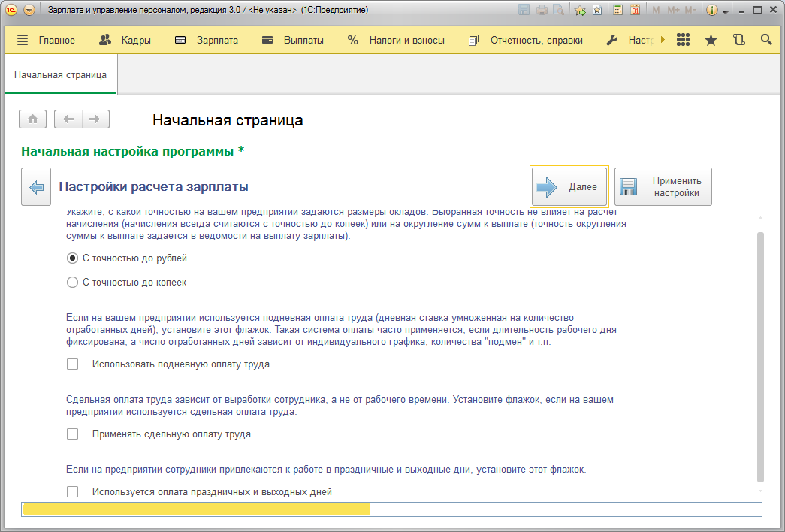Add page to favorites in title bar
This screenshot has width=785, height=532.
580,11
